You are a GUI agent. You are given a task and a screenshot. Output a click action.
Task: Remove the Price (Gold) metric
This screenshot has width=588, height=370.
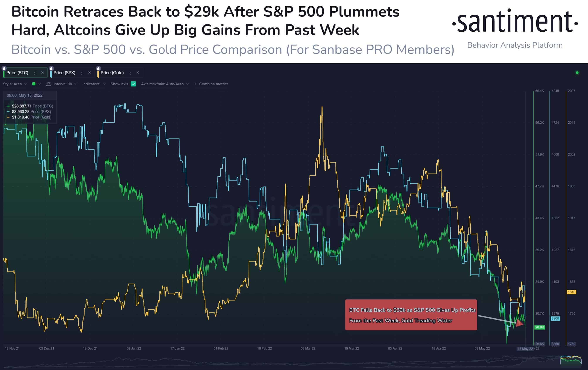click(138, 73)
